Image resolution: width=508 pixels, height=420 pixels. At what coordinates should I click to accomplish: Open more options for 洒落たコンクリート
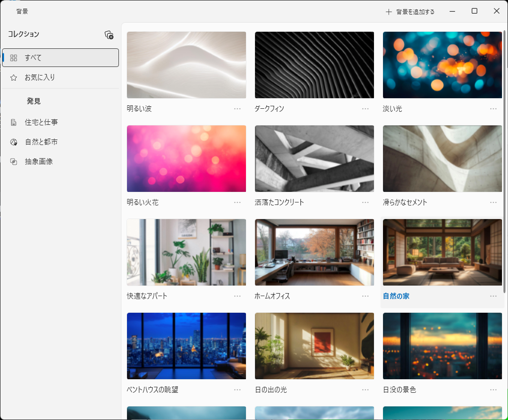pos(365,202)
